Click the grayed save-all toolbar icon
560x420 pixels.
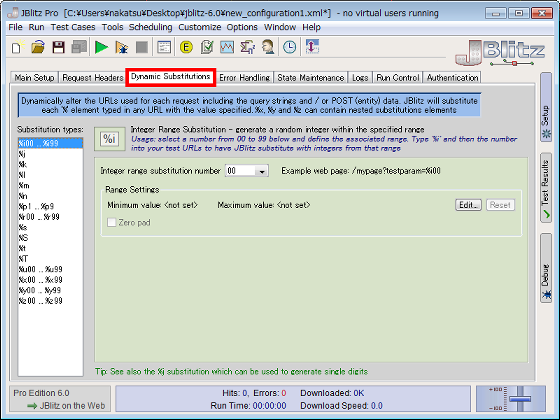[79, 47]
